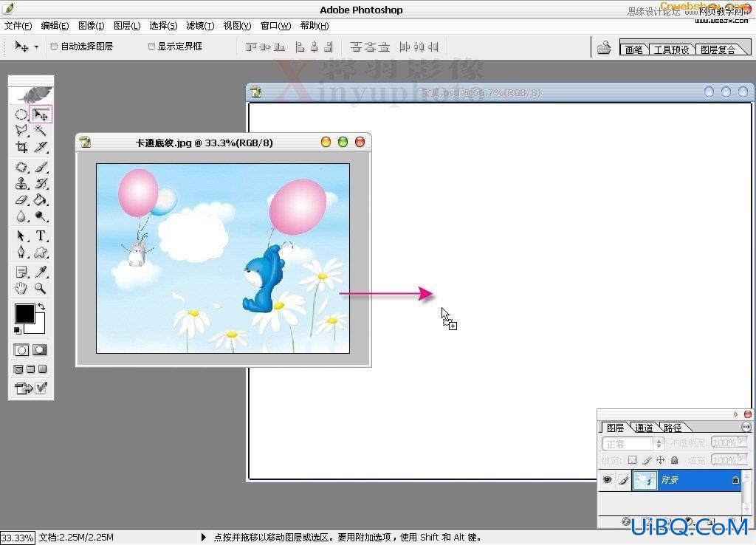
Task: Open the 不透明度 opacity slider arrow
Action: [742, 442]
